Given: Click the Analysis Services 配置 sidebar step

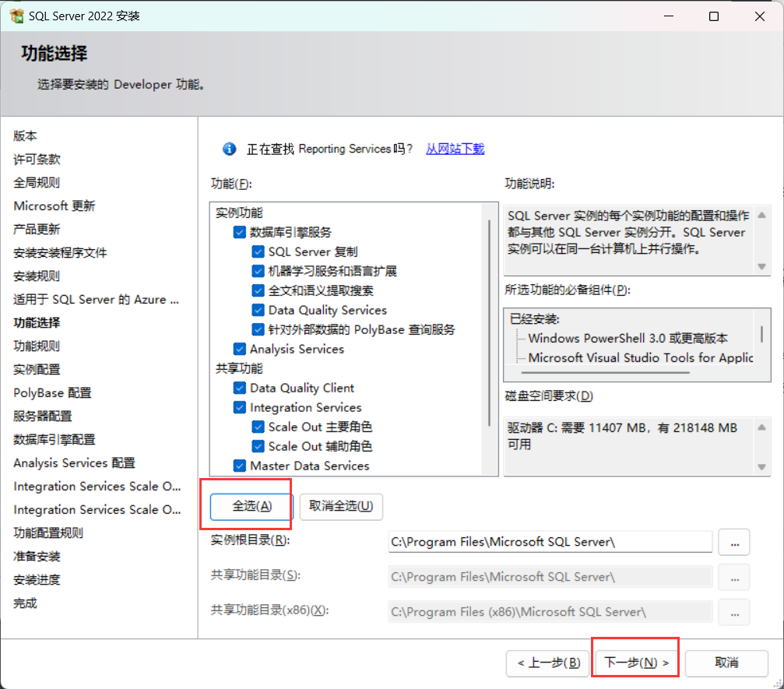Looking at the screenshot, I should tap(74, 463).
